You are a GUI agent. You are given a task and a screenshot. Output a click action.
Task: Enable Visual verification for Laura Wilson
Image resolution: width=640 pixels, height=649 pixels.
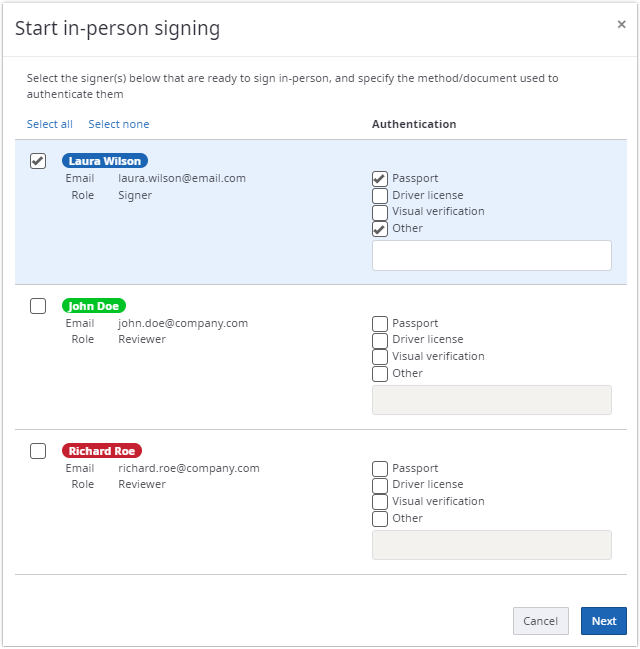pos(380,212)
